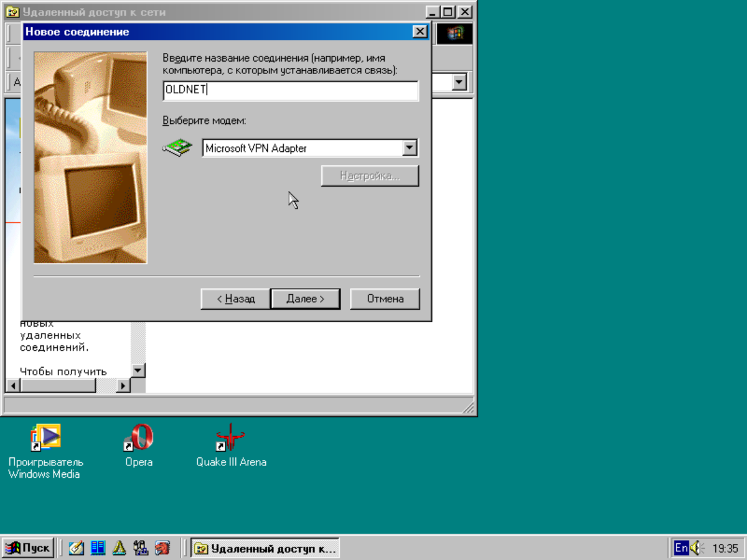Open the Пуск start menu

pos(28,548)
